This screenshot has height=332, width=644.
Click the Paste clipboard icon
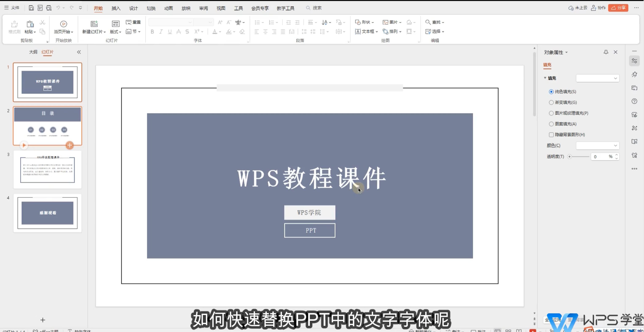coord(30,24)
